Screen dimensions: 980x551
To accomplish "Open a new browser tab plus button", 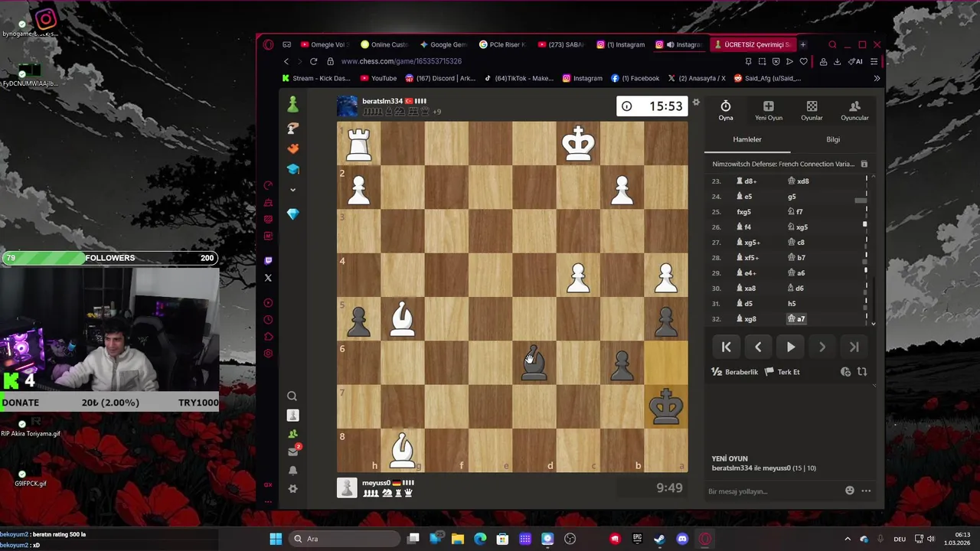I will click(802, 44).
